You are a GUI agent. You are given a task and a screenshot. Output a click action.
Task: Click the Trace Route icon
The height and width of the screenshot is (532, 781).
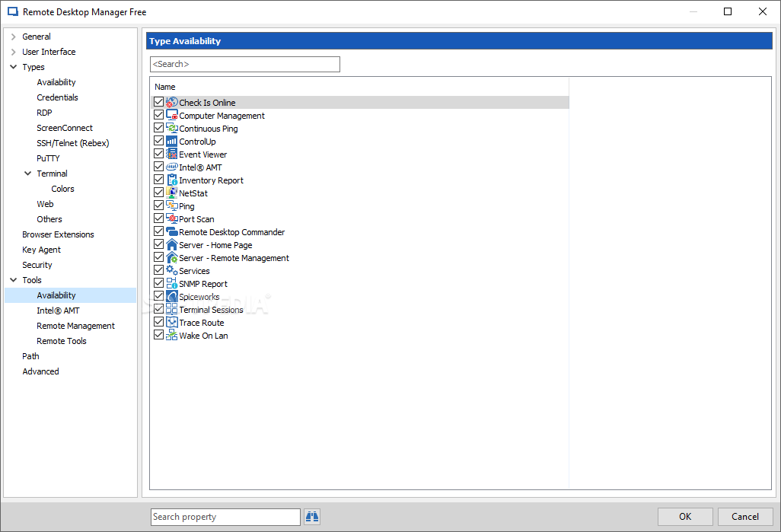click(172, 322)
